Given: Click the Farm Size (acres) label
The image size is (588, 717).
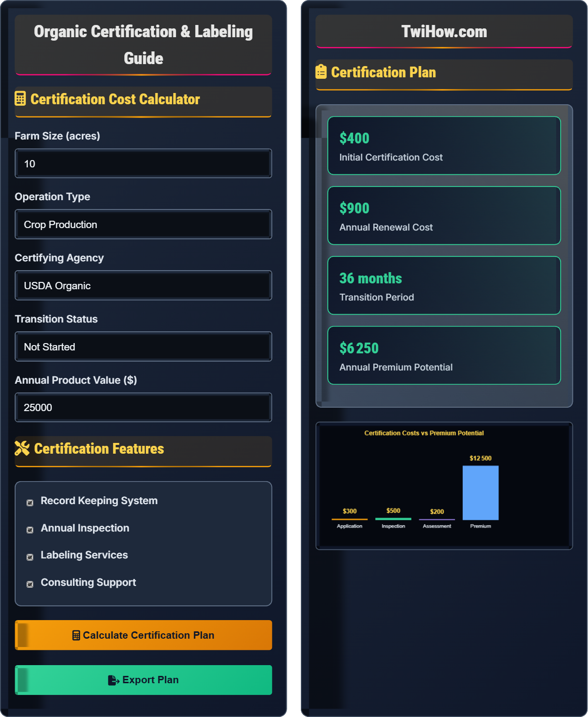Looking at the screenshot, I should 57,136.
